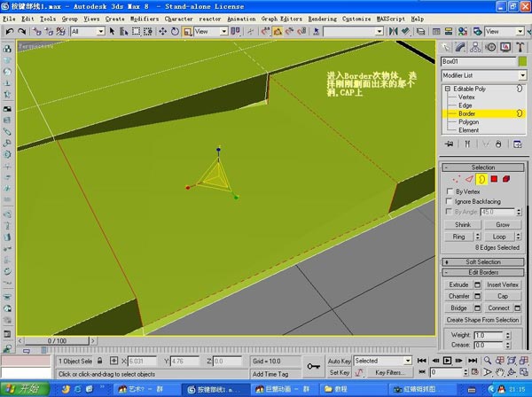Open the View reference coordinate dropdown
This screenshot has width=532, height=397.
click(x=210, y=32)
